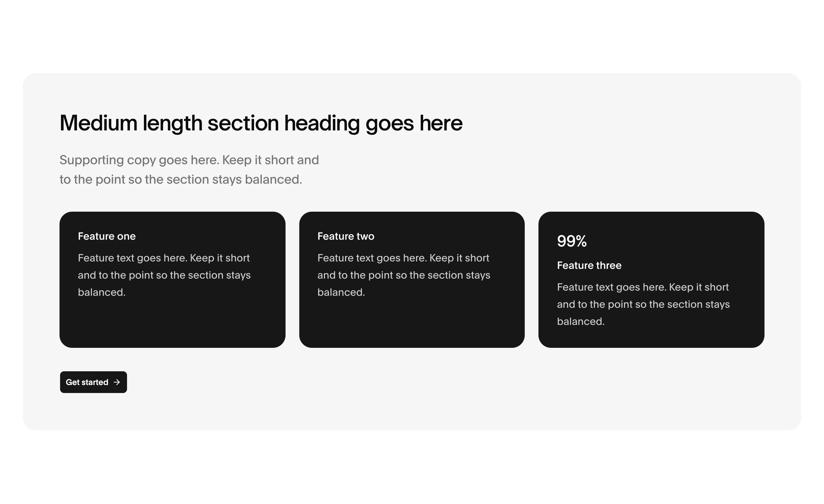Select the Feature one card title
The width and height of the screenshot is (824, 504).
point(107,236)
